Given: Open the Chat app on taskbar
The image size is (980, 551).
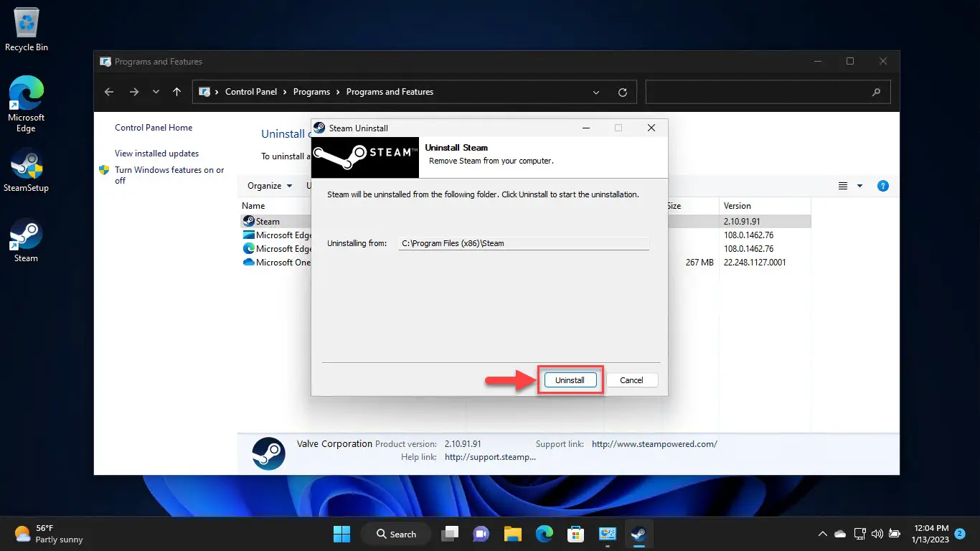Looking at the screenshot, I should 481,534.
